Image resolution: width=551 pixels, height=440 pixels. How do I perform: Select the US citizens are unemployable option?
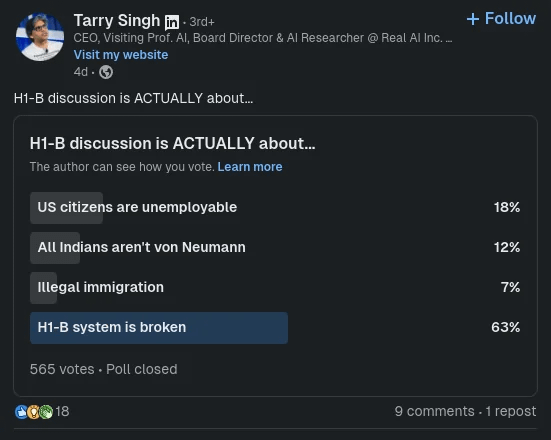pyautogui.click(x=275, y=208)
